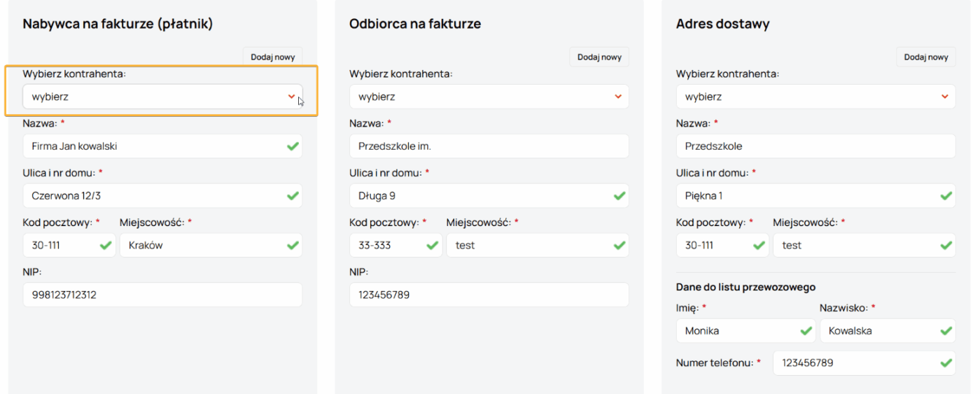Click postal code field in Nabywca section
Screen dimensions: 980x394
pos(62,246)
